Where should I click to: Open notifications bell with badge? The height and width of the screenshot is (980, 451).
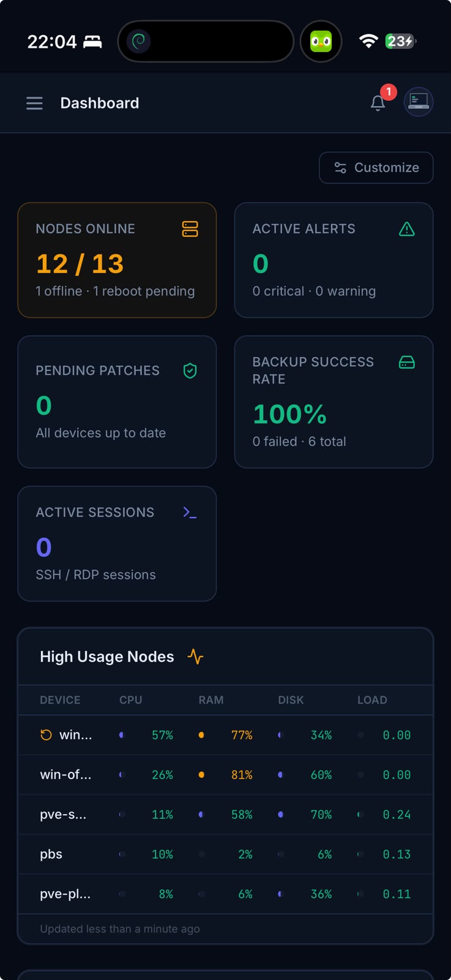[378, 103]
